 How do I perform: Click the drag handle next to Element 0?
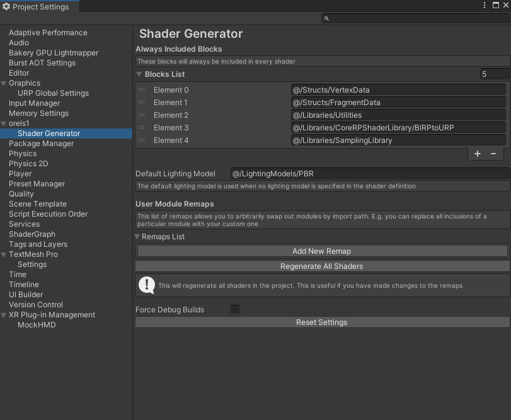pos(141,89)
